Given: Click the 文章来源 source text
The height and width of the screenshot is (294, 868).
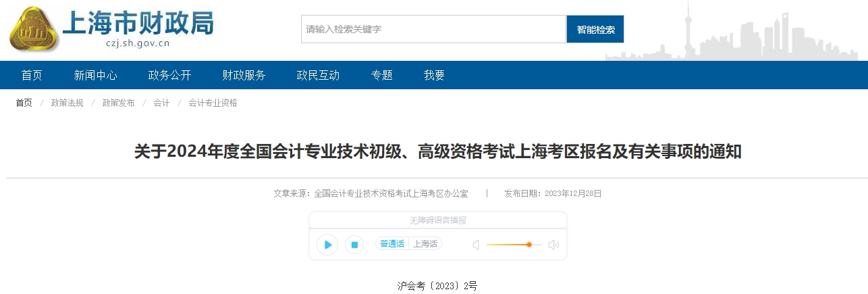Looking at the screenshot, I should [371, 193].
